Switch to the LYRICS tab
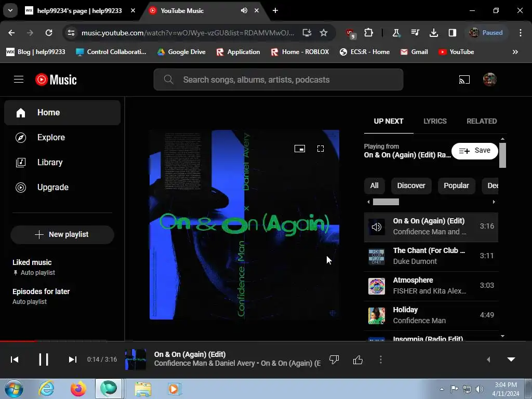Image resolution: width=532 pixels, height=399 pixels. (x=435, y=121)
